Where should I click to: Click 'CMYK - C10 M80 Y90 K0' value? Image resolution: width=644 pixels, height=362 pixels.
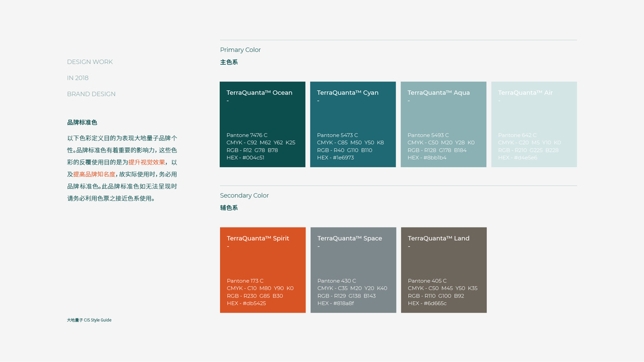click(x=260, y=288)
